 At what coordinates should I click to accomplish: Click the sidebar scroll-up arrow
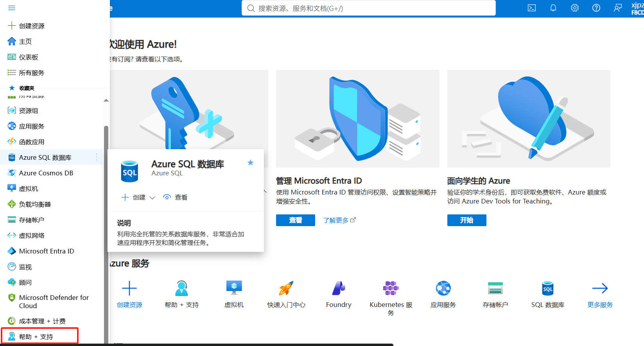106,100
